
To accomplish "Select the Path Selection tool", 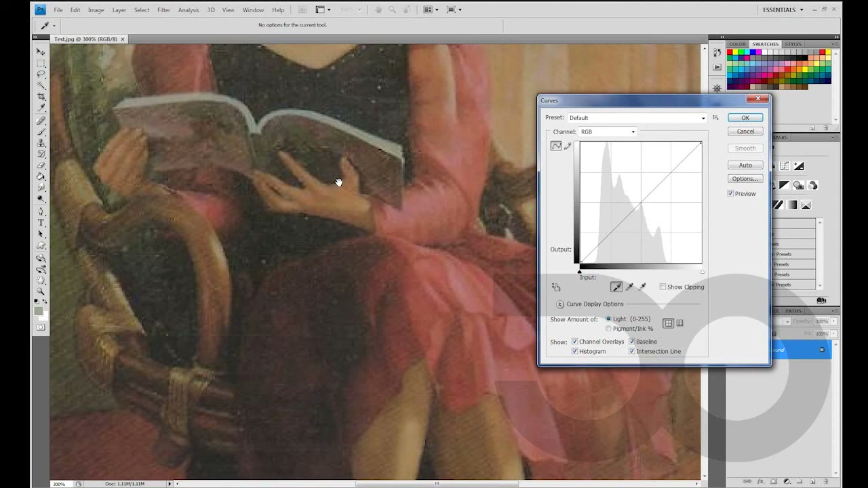I will pos(41,235).
